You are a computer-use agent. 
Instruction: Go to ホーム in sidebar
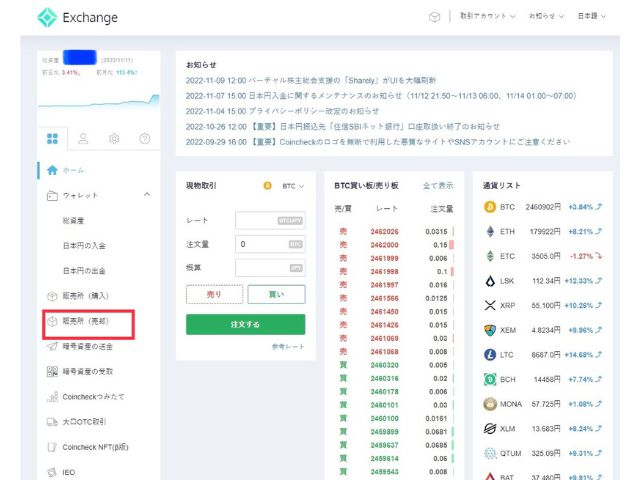[73, 170]
